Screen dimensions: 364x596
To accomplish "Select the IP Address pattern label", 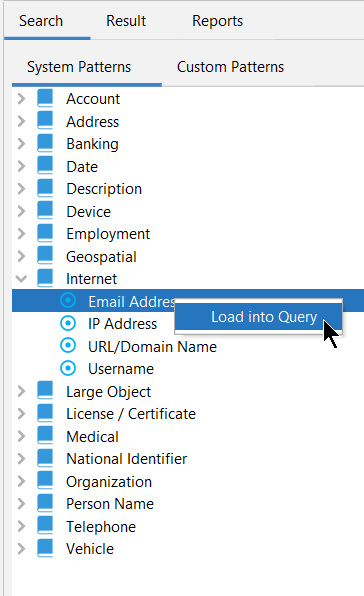I will 122,324.
